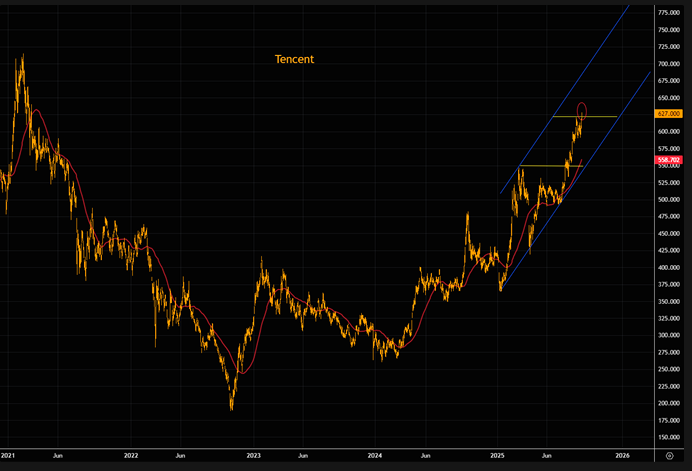Click the 775.000 level on price axis

pyautogui.click(x=669, y=12)
